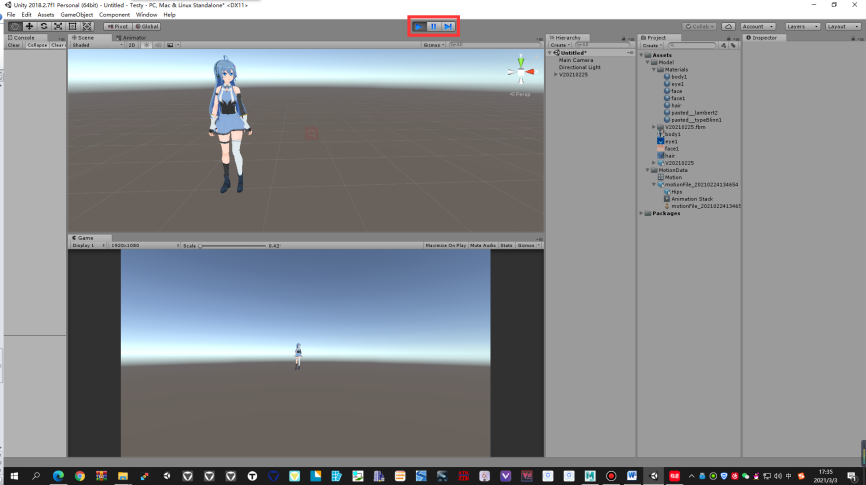
Task: Select Directional Light in Hierarchy
Action: [x=579, y=67]
